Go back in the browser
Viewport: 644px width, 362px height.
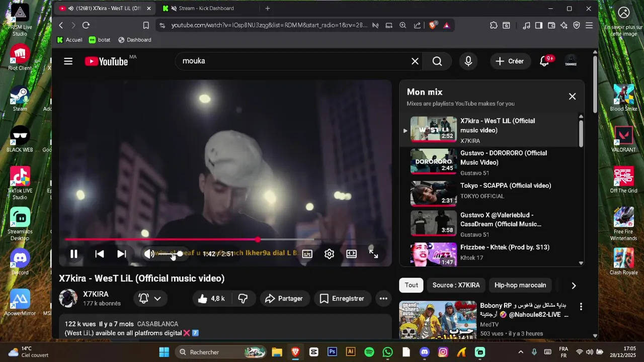(x=61, y=25)
